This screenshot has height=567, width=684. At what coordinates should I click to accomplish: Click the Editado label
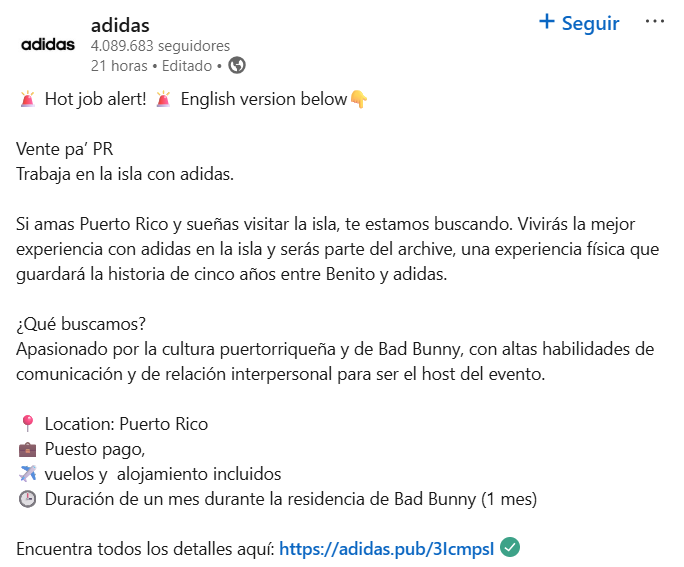pos(187,66)
